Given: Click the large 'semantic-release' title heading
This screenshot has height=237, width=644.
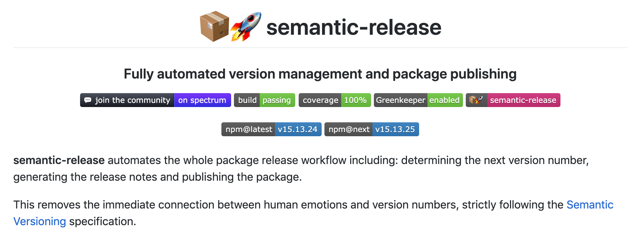Looking at the screenshot, I should [354, 27].
